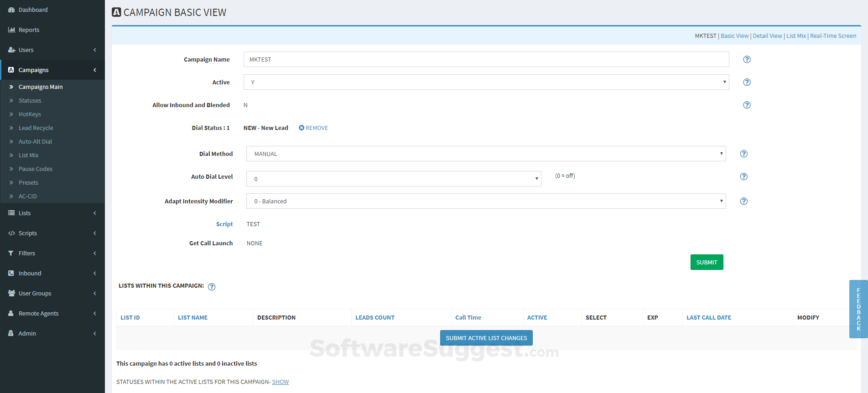Click the Campaign Name input field
This screenshot has width=868, height=393.
click(x=486, y=59)
